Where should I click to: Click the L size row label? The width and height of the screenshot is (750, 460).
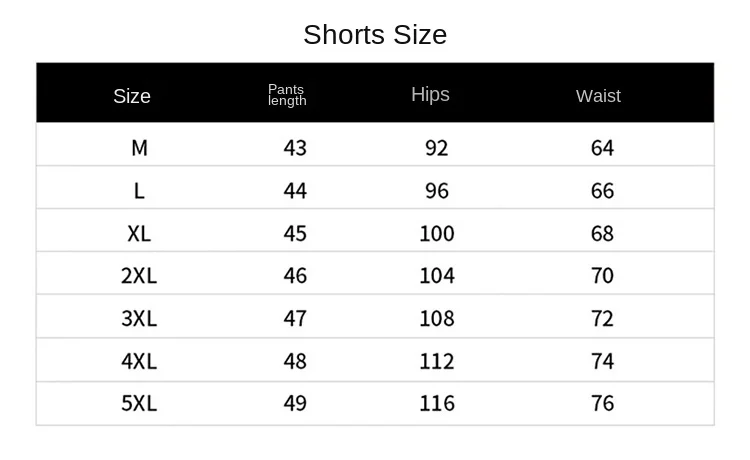pos(139,191)
